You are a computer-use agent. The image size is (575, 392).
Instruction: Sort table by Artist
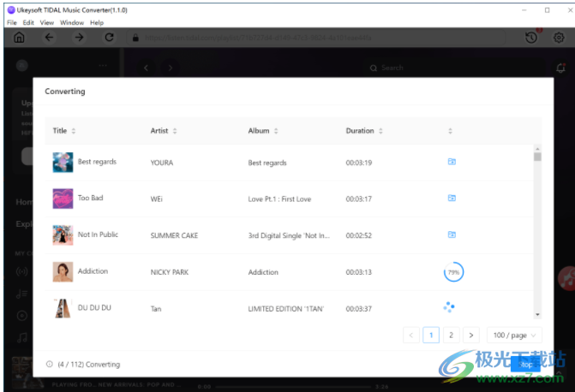pyautogui.click(x=175, y=131)
